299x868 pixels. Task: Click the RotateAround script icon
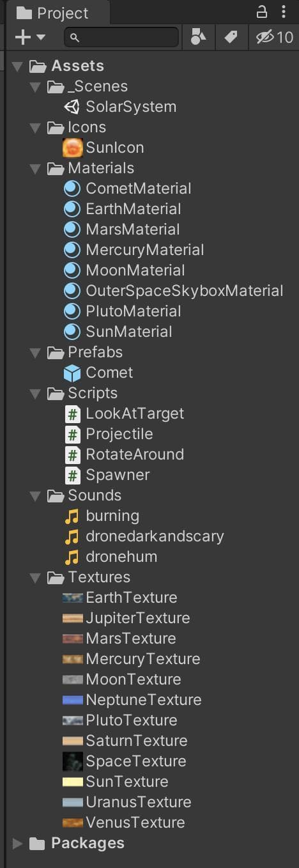(73, 454)
